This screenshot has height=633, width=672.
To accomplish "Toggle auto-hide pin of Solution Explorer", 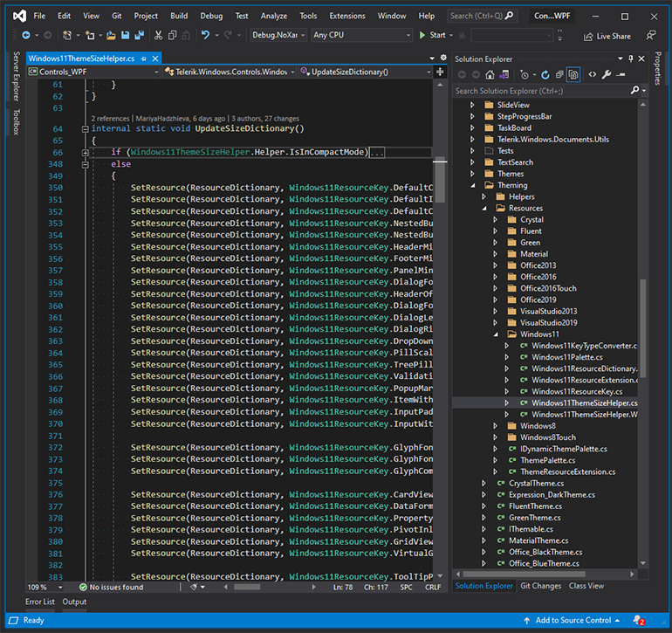I will point(631,58).
